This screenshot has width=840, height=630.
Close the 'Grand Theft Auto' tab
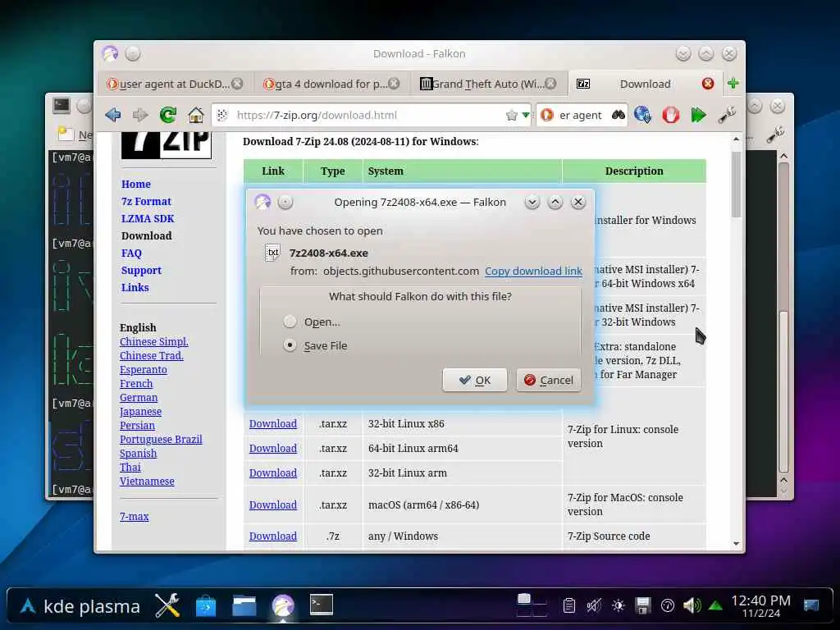tap(550, 84)
